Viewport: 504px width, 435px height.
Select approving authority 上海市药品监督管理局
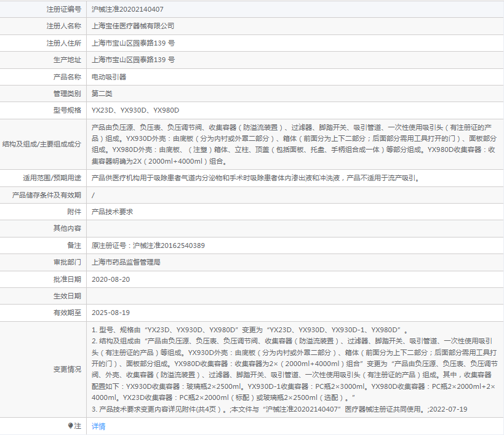point(126,262)
